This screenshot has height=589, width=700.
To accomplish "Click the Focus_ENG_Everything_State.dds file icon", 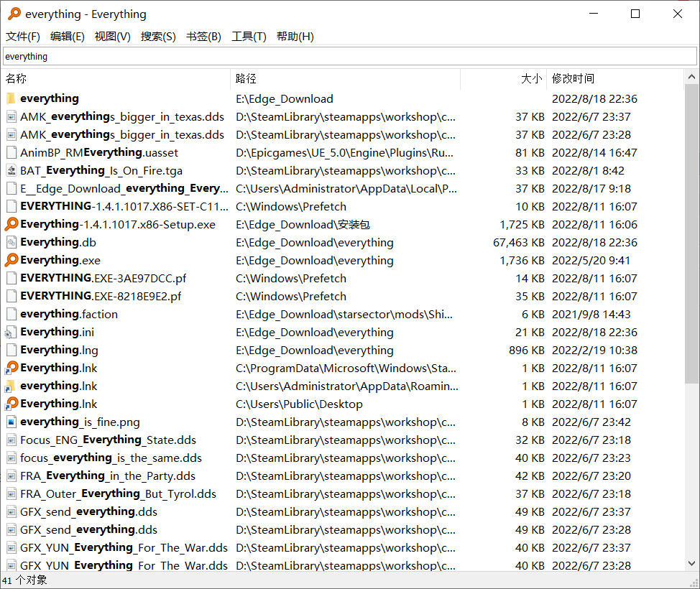I will pos(11,440).
